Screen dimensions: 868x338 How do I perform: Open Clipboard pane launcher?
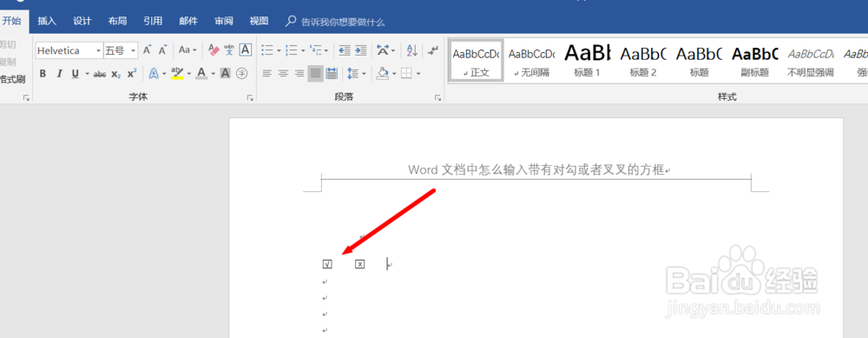point(26,97)
